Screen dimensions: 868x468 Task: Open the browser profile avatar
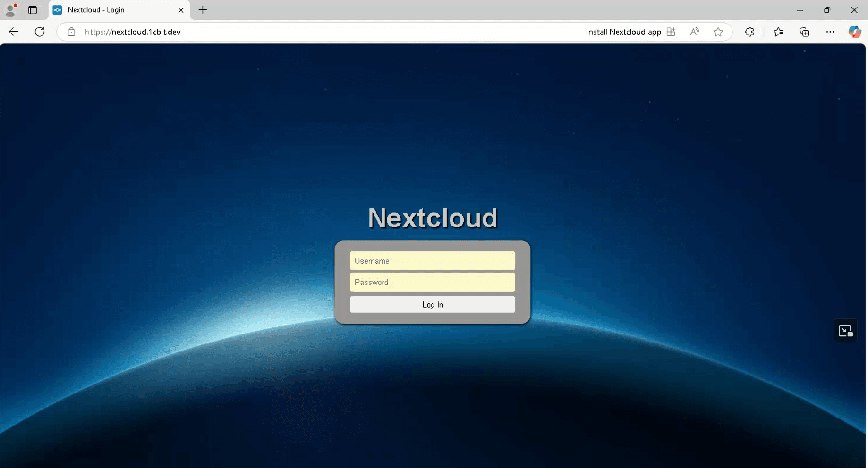(x=10, y=10)
